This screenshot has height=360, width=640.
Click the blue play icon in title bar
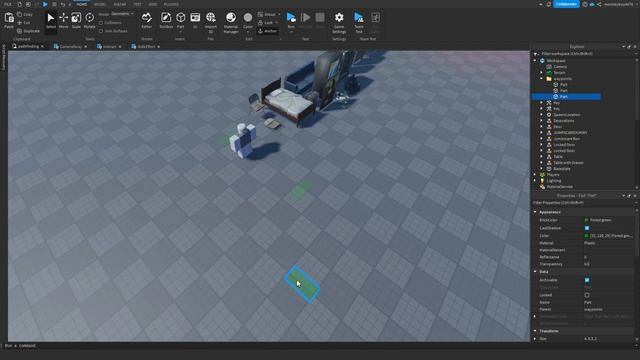tap(45, 4)
